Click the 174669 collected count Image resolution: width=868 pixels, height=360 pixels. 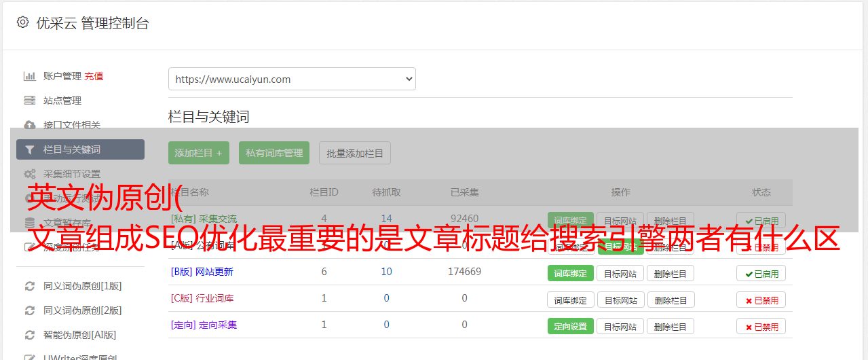(464, 272)
